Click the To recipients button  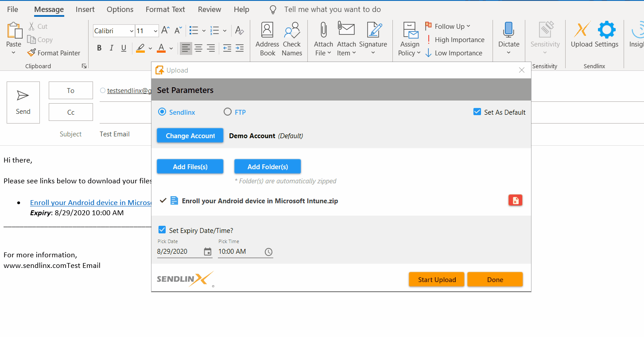click(x=71, y=90)
